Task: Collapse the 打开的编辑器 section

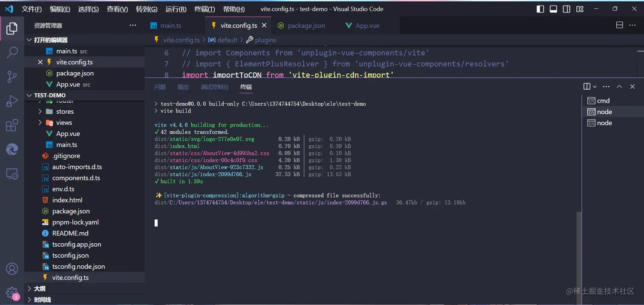Action: 85,40
